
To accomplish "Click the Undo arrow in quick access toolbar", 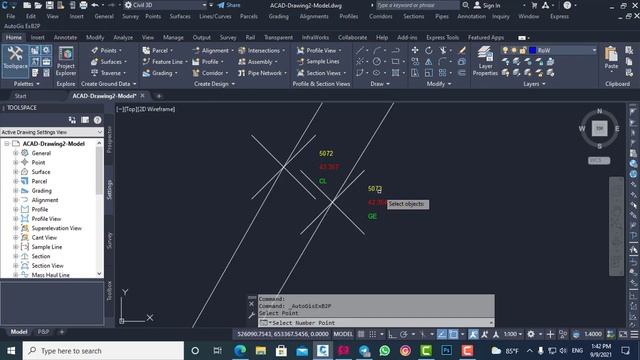I will [95, 5].
